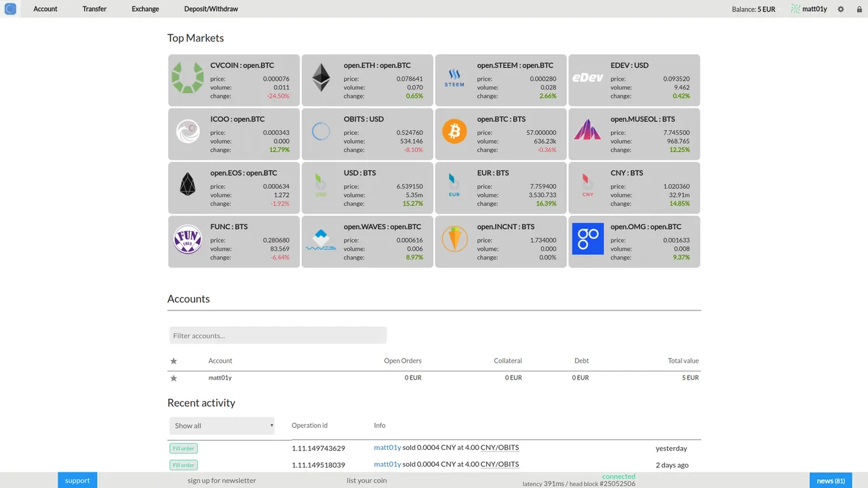Screen dimensions: 868x488
Task: Open the CVCOIN : open.BTC market card
Action: tap(233, 80)
